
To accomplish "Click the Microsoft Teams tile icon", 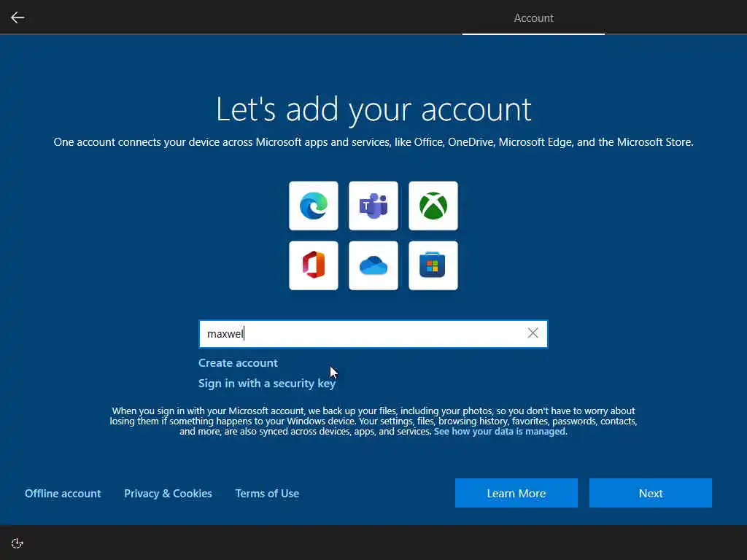I will pyautogui.click(x=373, y=206).
